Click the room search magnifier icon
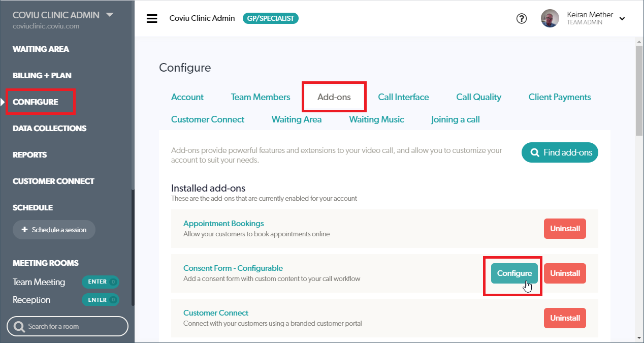The image size is (644, 343). (x=19, y=326)
